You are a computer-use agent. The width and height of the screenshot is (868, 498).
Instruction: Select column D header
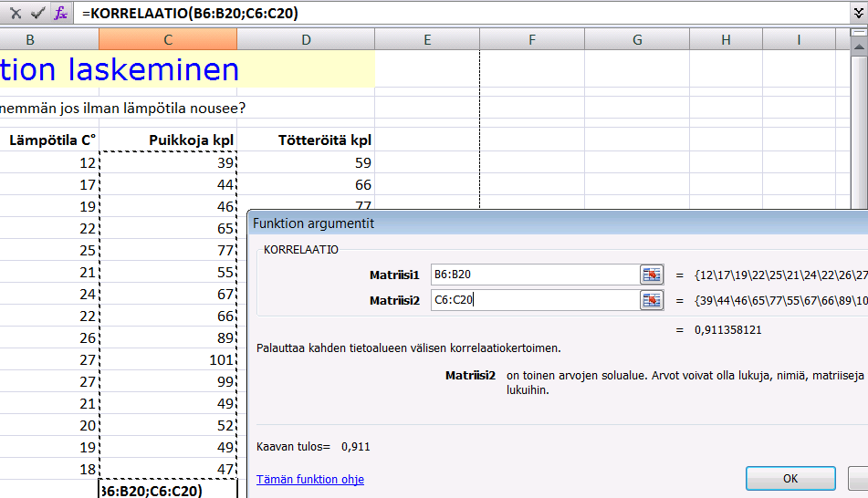(x=306, y=40)
